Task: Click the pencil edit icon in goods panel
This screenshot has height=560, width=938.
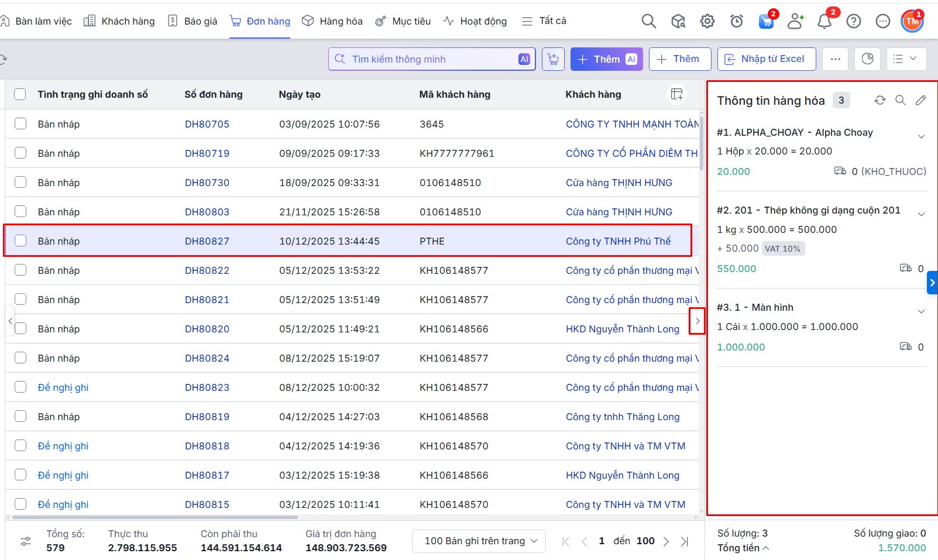Action: [920, 100]
